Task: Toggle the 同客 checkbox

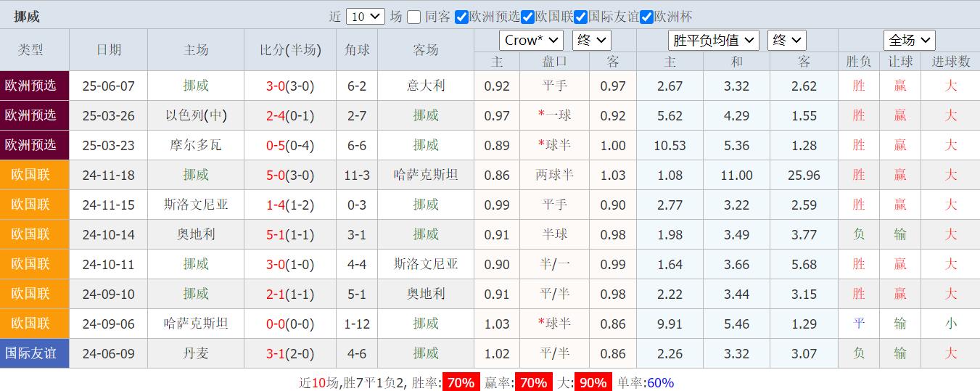Action: pos(414,17)
